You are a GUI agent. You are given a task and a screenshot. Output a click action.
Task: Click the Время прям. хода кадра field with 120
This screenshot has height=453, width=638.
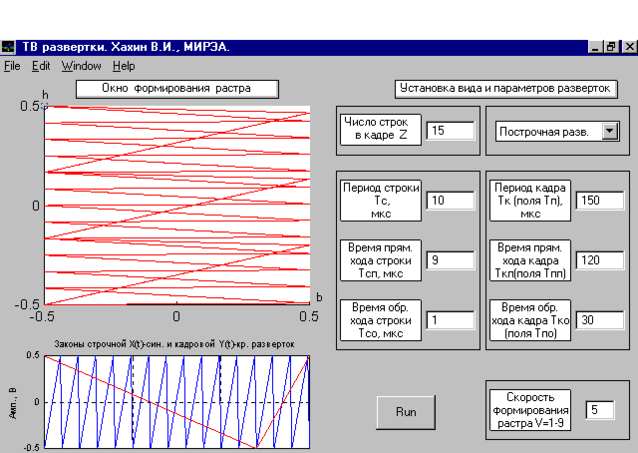tap(600, 260)
